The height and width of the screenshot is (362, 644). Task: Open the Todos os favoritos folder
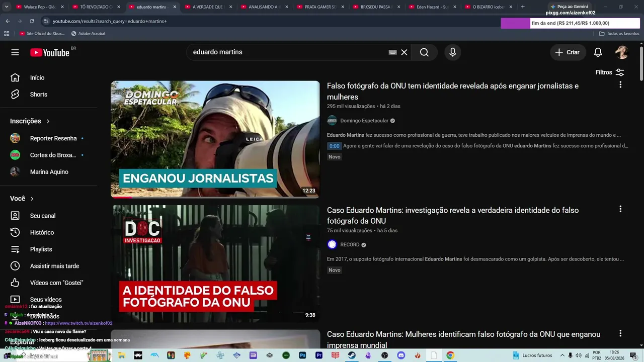pos(619,34)
